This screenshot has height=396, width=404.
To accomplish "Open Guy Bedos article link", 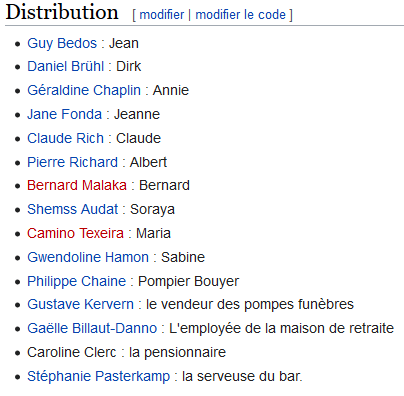I will pos(62,43).
